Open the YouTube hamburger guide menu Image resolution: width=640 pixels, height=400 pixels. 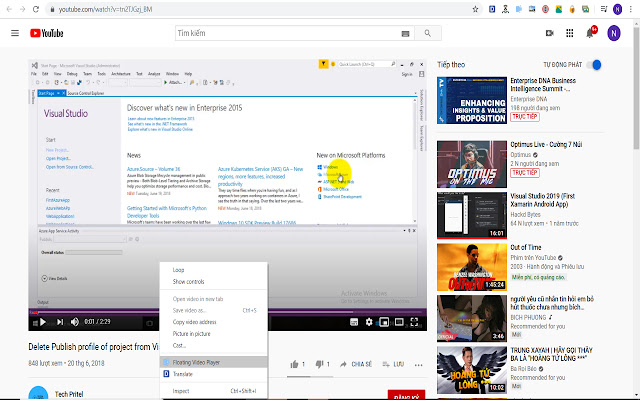click(x=15, y=33)
